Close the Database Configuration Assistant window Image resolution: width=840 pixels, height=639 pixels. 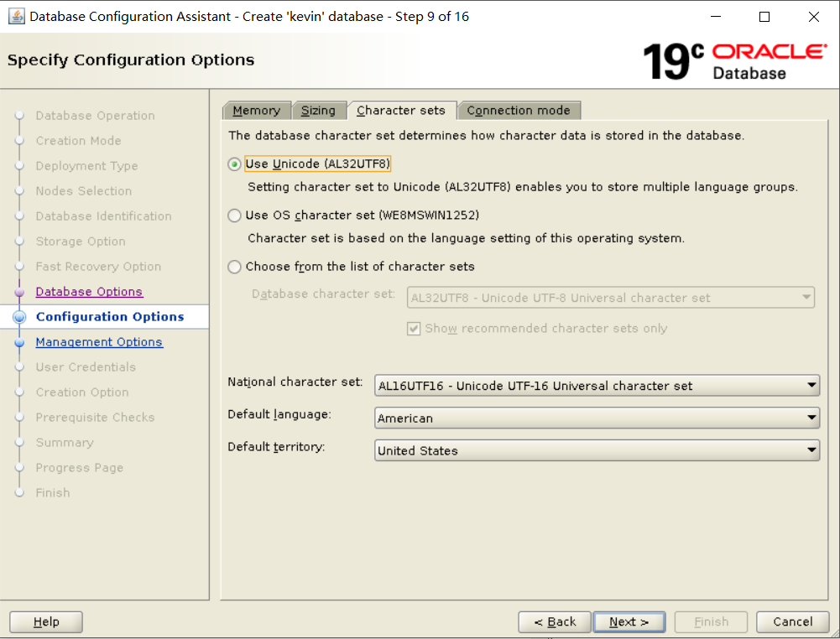coord(814,17)
